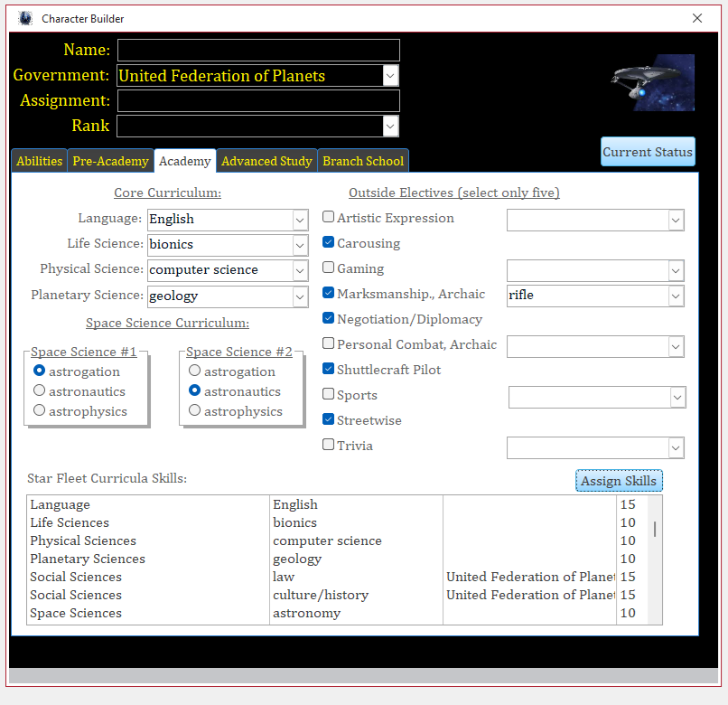
Task: Choose astrogation in Space Science #2
Action: point(194,371)
